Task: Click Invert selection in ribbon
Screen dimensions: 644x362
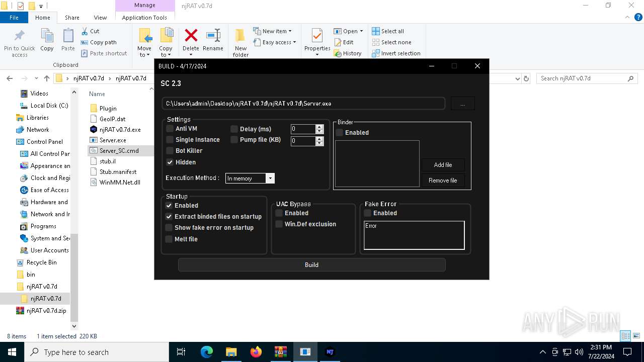Action: 396,53
